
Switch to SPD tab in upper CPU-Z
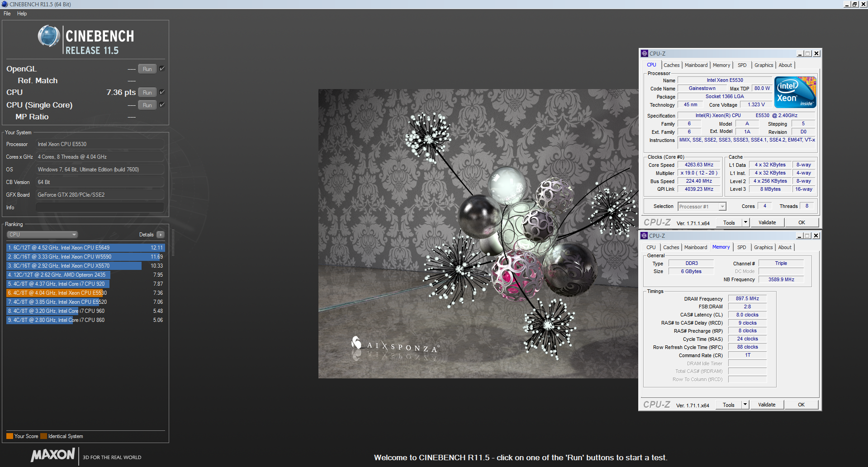(x=742, y=65)
